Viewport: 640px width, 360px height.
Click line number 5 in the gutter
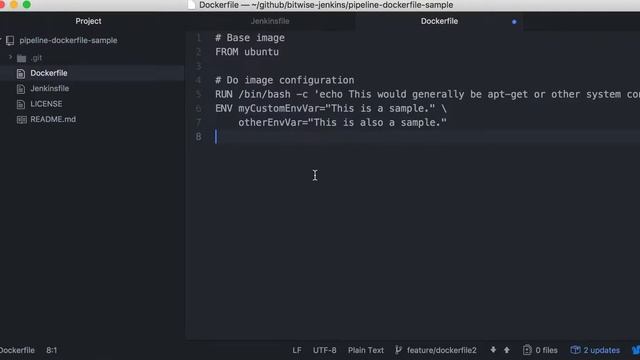pos(198,94)
